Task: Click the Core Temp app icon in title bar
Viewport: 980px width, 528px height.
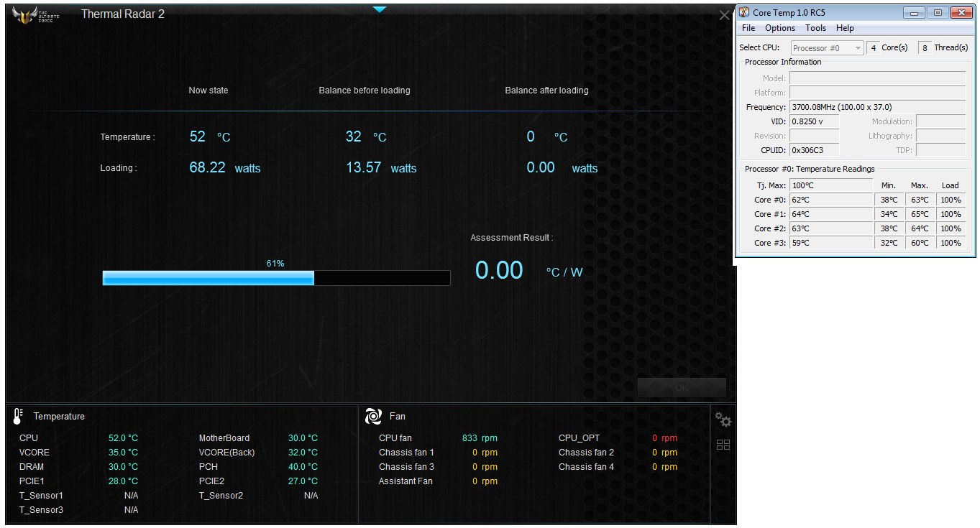Action: click(744, 12)
